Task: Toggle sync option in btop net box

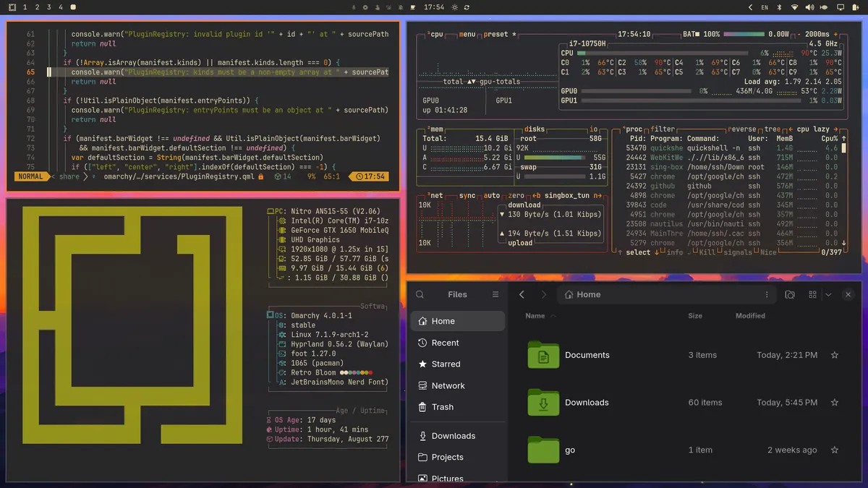Action: 467,195
